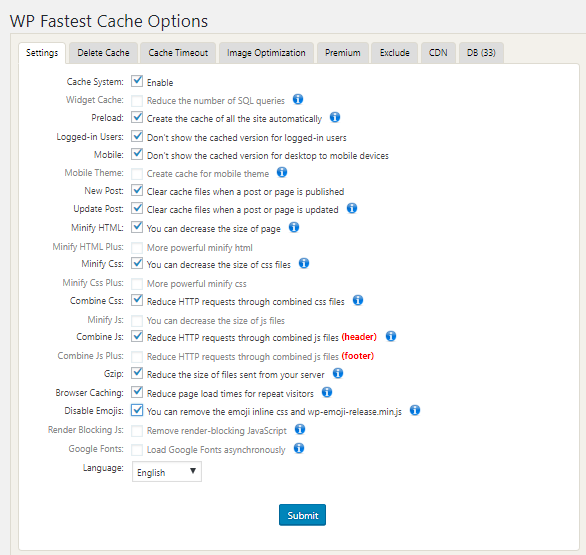Click info icon for Render Blocking Js

pyautogui.click(x=300, y=429)
